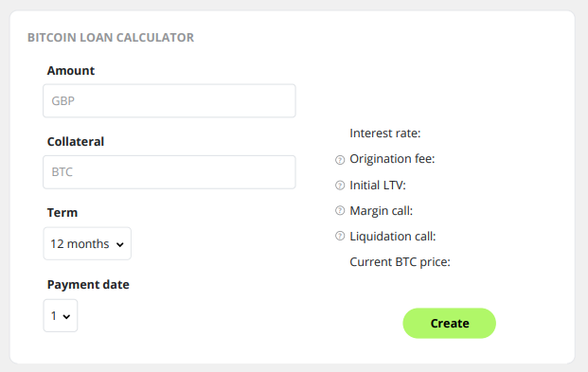
Task: Click the Origination fee help icon
Action: 340,160
